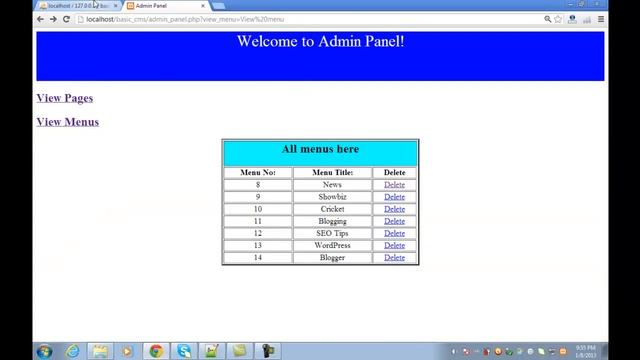Delete the WordPress menu
The width and height of the screenshot is (640, 360).
pyautogui.click(x=394, y=245)
